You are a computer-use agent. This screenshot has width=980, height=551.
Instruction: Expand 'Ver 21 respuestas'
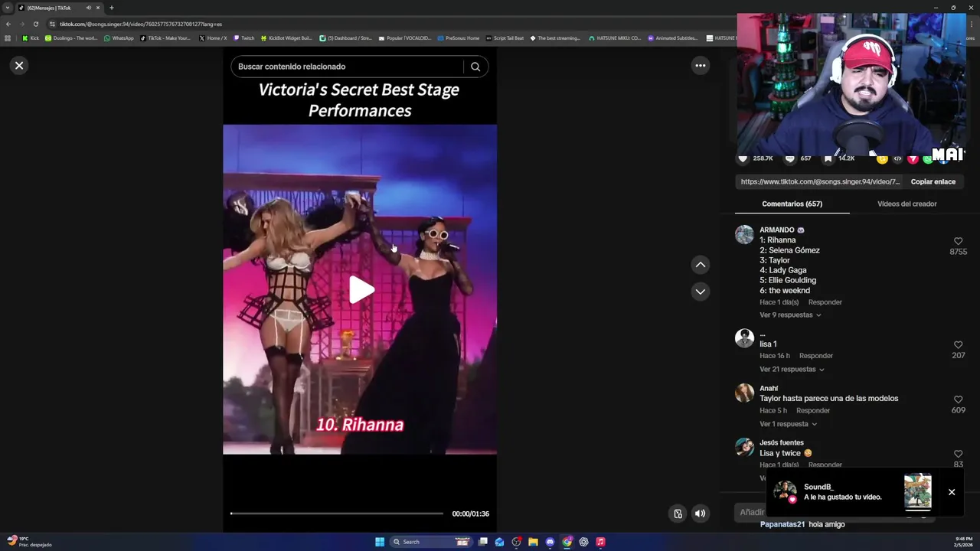pyautogui.click(x=792, y=370)
